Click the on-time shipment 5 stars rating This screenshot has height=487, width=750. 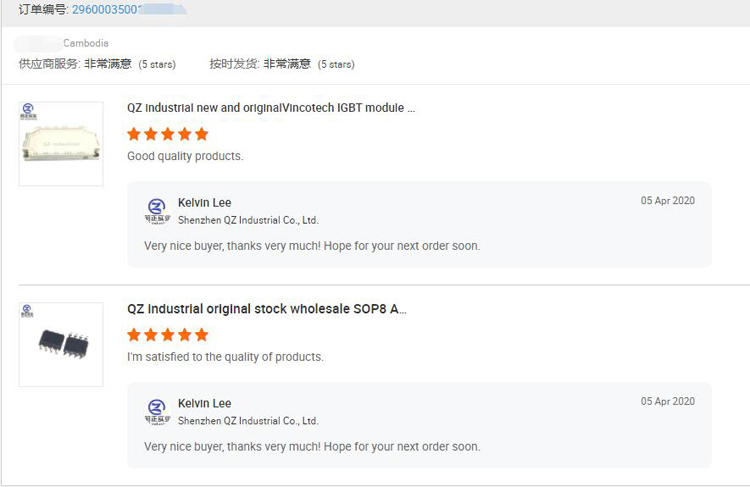(336, 64)
